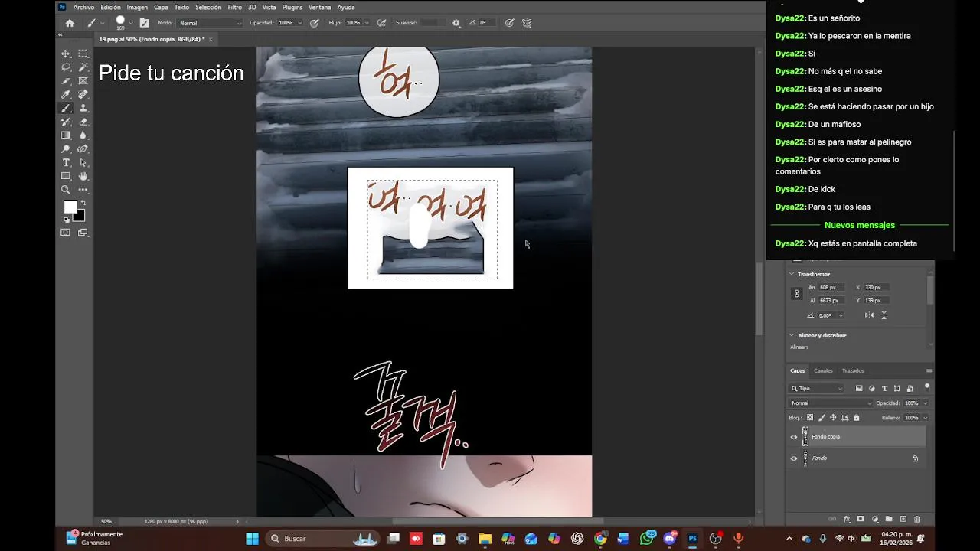Screen dimensions: 980x551
Task: Select the History Brush tool
Action: 66,122
